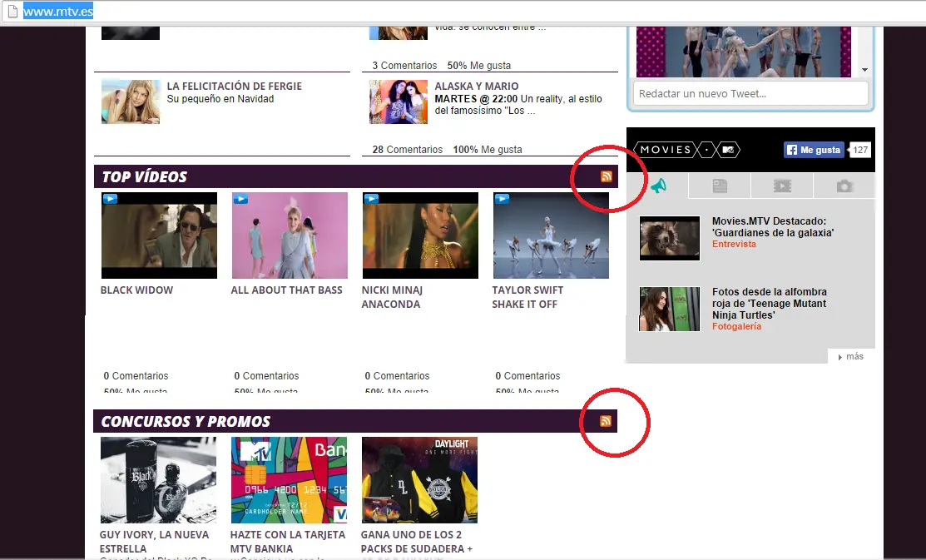Click the CONCURSOS Y PROMOS section heading

pos(186,421)
